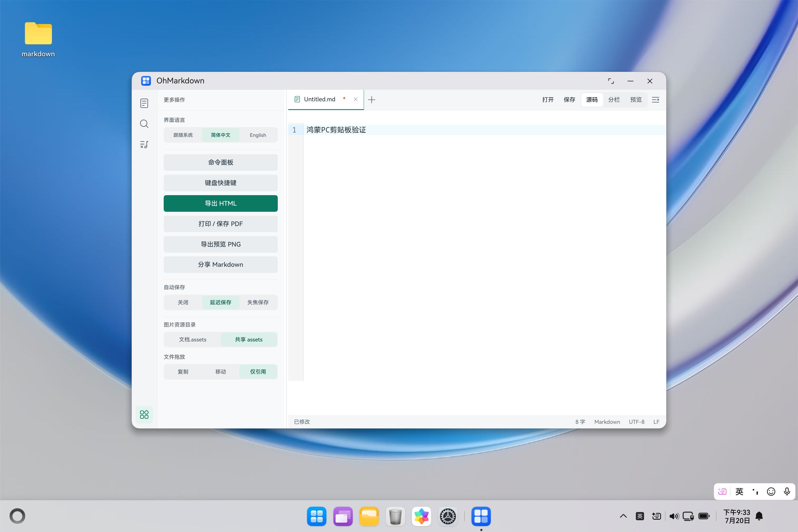The height and width of the screenshot is (532, 798).
Task: Click the circular assistant button in taskbar
Action: pos(17,516)
